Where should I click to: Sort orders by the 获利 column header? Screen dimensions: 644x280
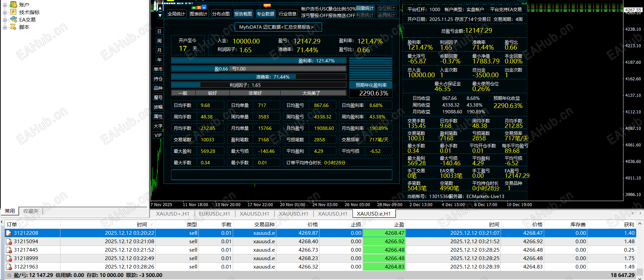(629, 224)
